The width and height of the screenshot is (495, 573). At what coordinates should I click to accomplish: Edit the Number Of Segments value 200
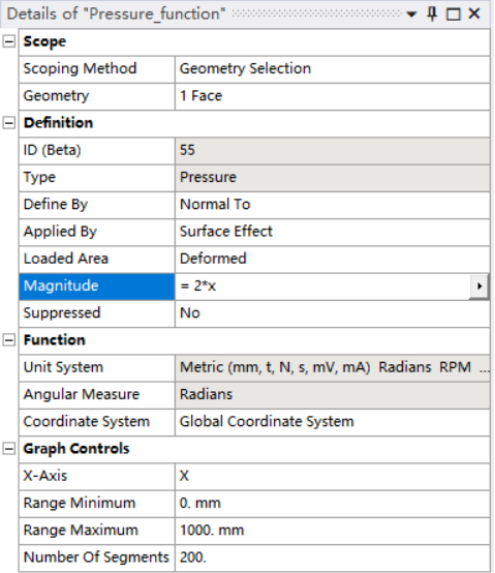click(x=332, y=558)
